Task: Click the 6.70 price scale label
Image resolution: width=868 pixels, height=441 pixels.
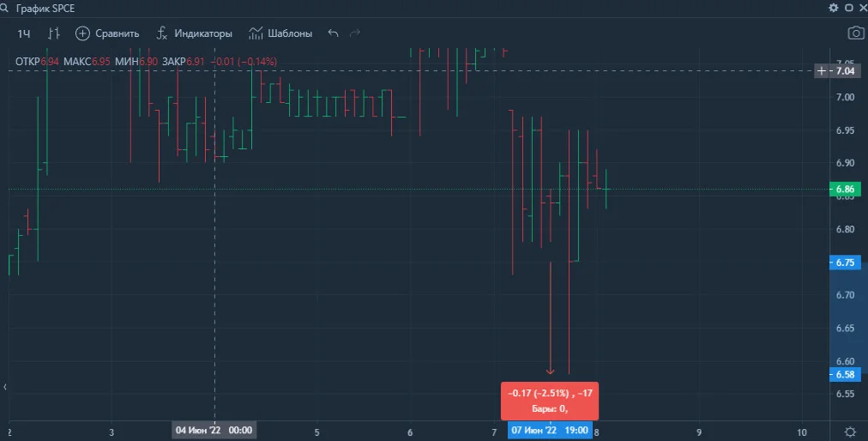Action: pos(845,295)
